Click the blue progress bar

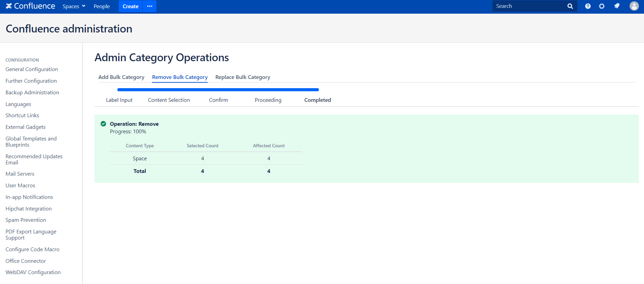[218, 90]
